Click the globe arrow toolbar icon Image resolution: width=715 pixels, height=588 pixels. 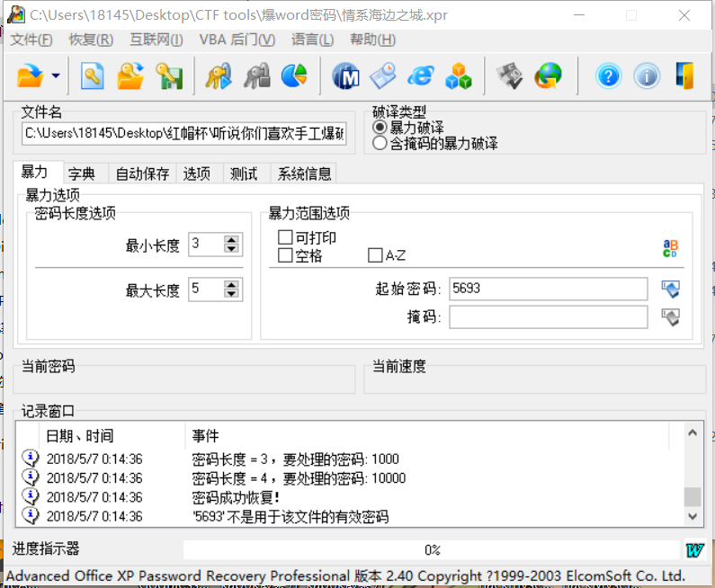pos(548,76)
